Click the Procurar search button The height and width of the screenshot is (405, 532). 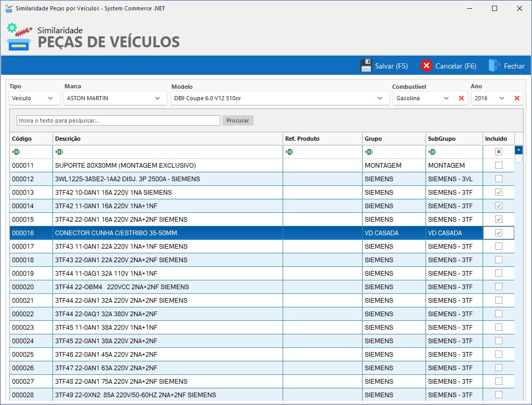pos(238,120)
